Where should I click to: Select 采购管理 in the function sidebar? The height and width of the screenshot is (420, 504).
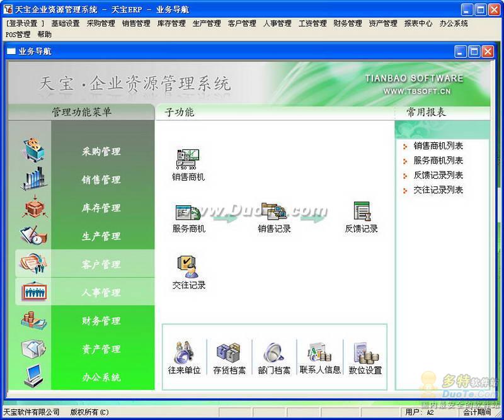[101, 151]
